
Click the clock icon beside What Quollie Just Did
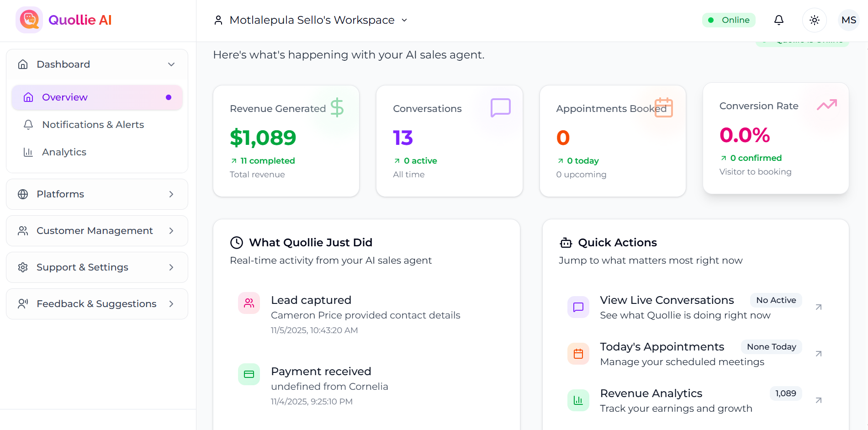pyautogui.click(x=237, y=243)
